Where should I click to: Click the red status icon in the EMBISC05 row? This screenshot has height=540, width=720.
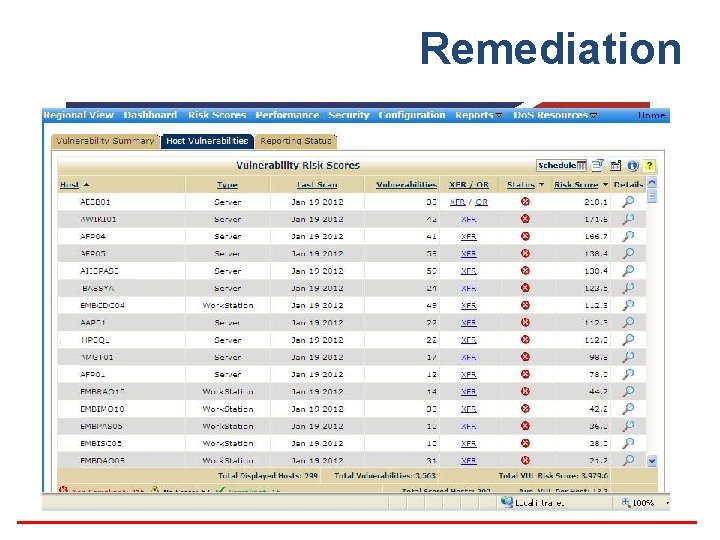point(525,443)
